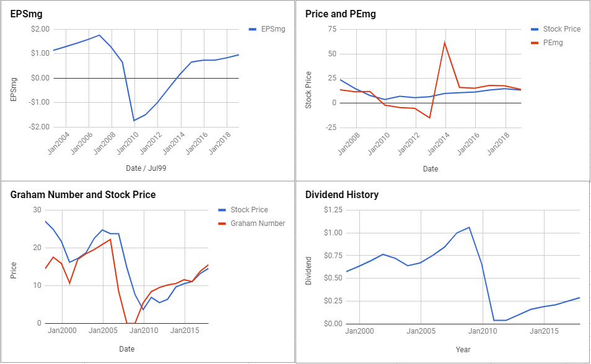Click the Year axis title under Dividend History
Viewport: 591px width, 364px height.
coord(463,349)
